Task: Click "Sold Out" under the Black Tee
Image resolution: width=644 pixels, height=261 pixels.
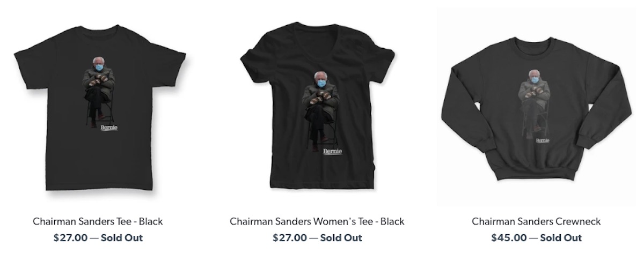Action: coord(122,237)
